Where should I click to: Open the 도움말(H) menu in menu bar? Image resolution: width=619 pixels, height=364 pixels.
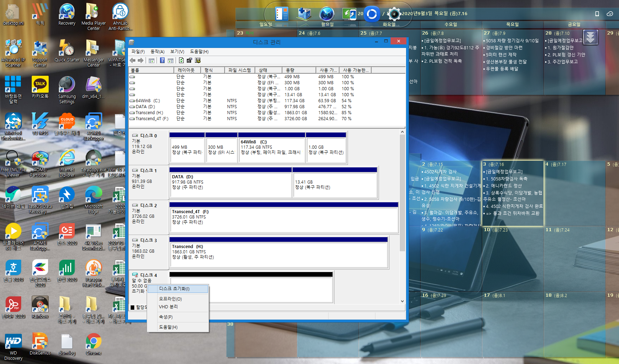coord(200,51)
